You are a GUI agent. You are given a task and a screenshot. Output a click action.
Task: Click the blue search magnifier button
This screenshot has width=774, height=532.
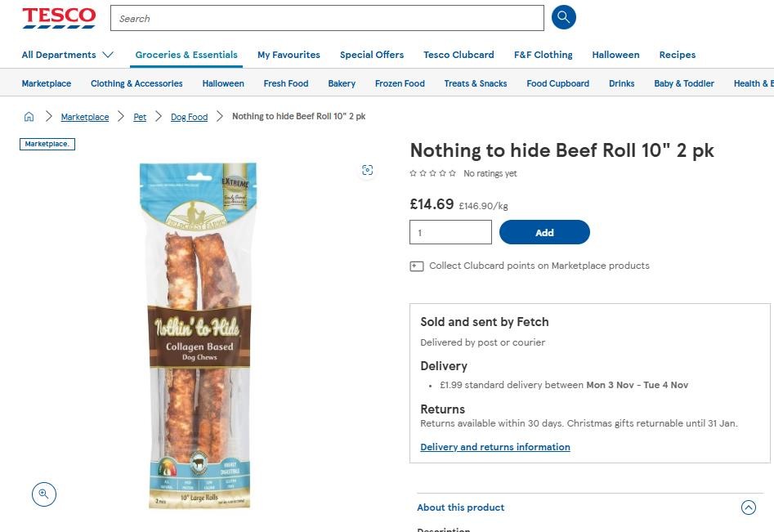pyautogui.click(x=564, y=17)
